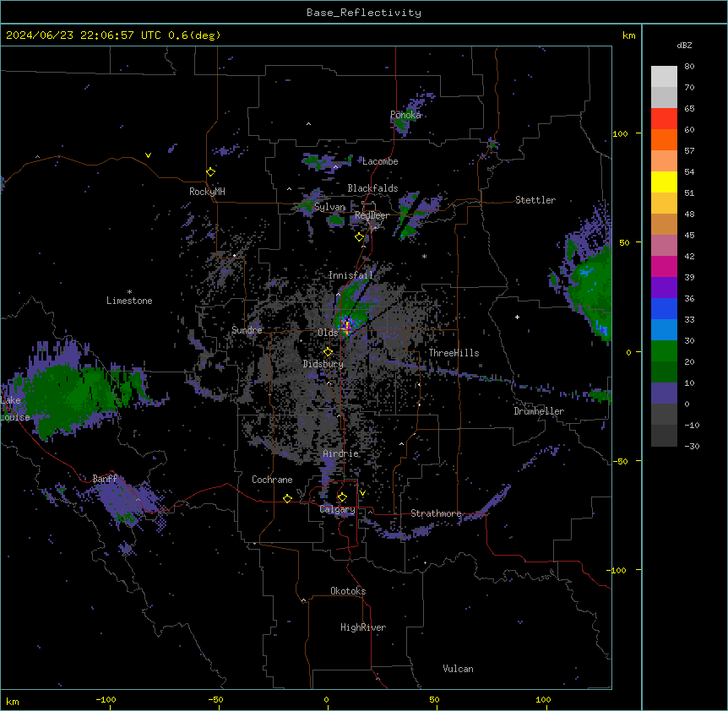Image resolution: width=728 pixels, height=711 pixels.
Task: Click the Sylvan label
Action: [x=329, y=207]
